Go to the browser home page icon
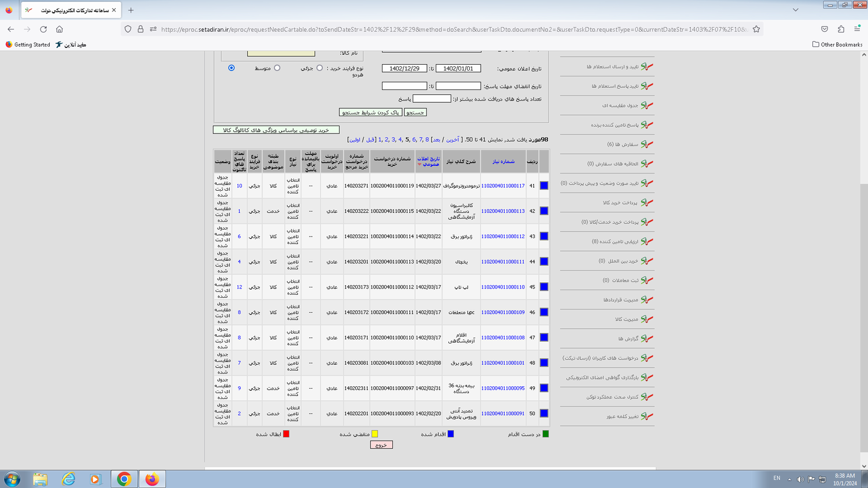868x488 pixels. pyautogui.click(x=60, y=29)
